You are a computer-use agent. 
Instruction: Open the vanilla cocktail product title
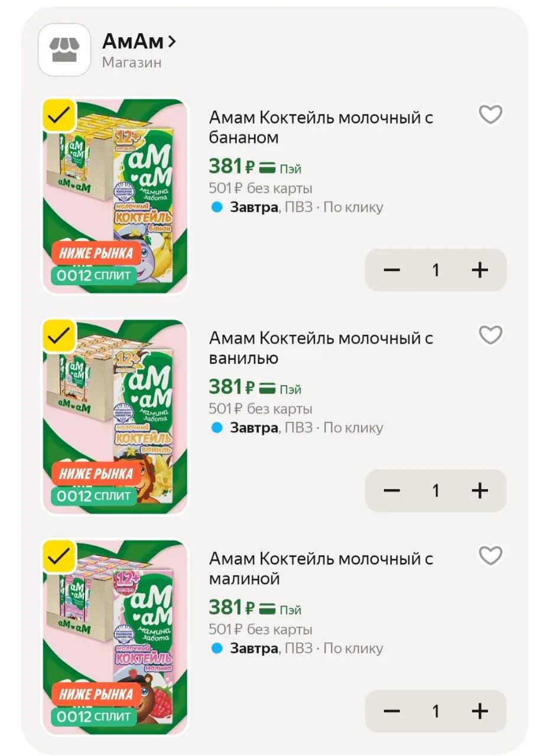point(321,348)
